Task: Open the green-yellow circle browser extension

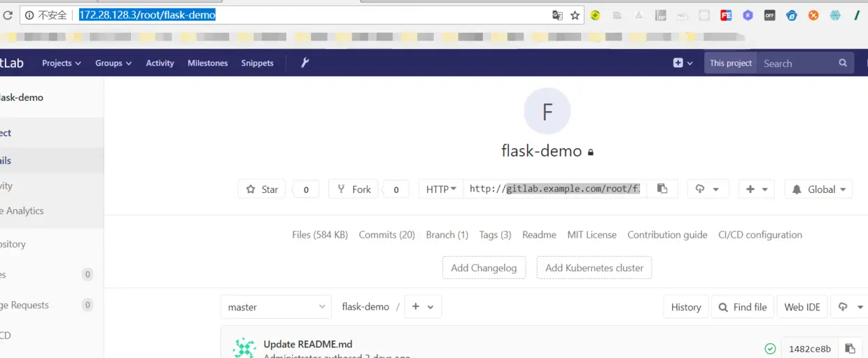Action: pos(595,15)
